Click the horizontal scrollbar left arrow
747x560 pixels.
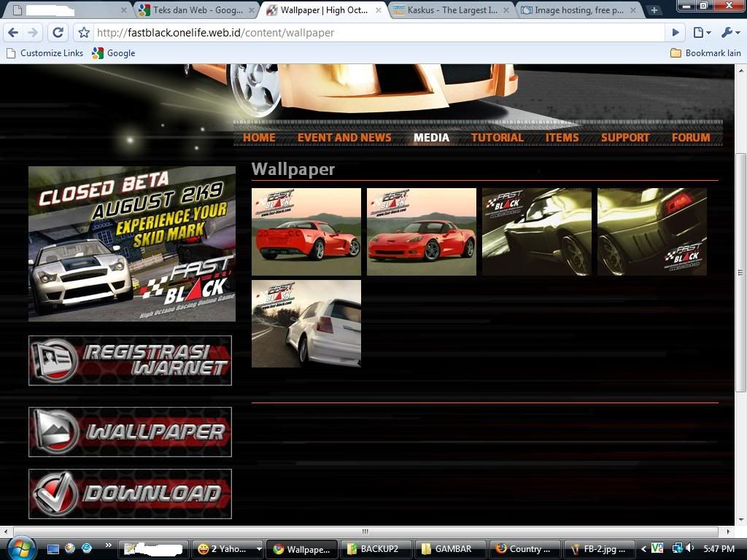tap(5, 531)
